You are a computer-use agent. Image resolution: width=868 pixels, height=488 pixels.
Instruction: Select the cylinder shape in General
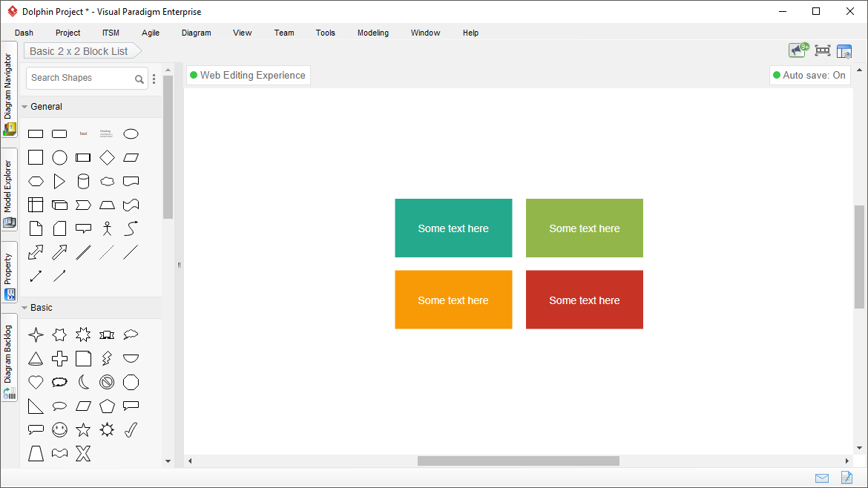click(x=83, y=182)
